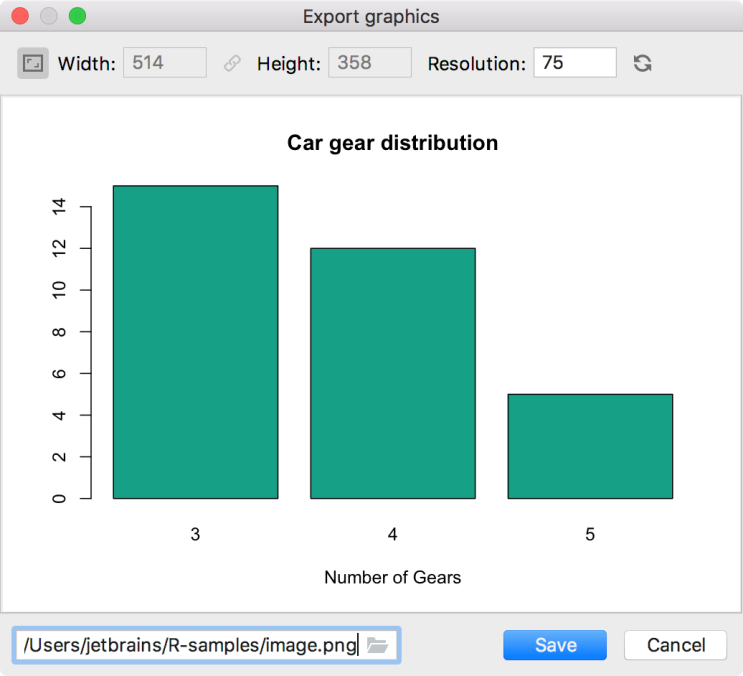Click the green zoom window button
The image size is (743, 676).
77,16
